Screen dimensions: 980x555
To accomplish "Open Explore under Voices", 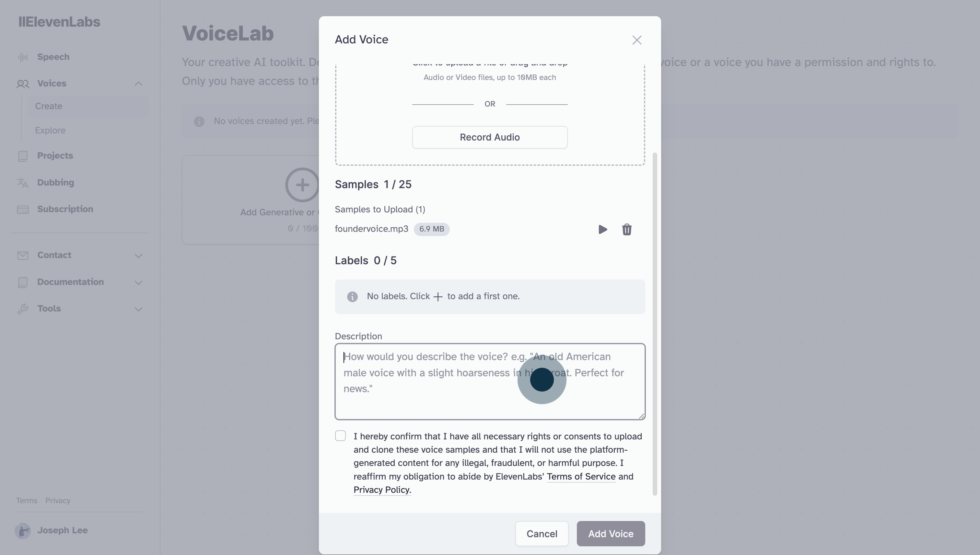I will 50,130.
